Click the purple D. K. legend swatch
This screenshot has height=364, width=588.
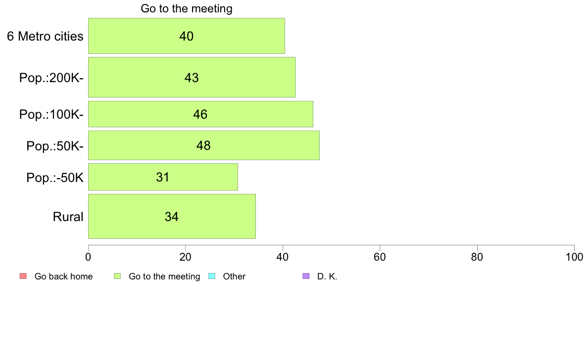[x=306, y=276]
